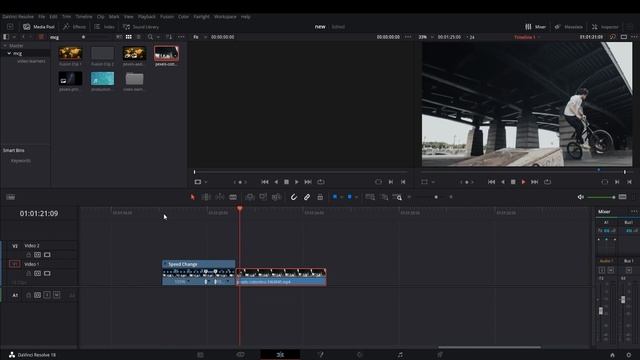The width and height of the screenshot is (640, 360).
Task: Open the gray folder in media pool
Action: point(134,79)
